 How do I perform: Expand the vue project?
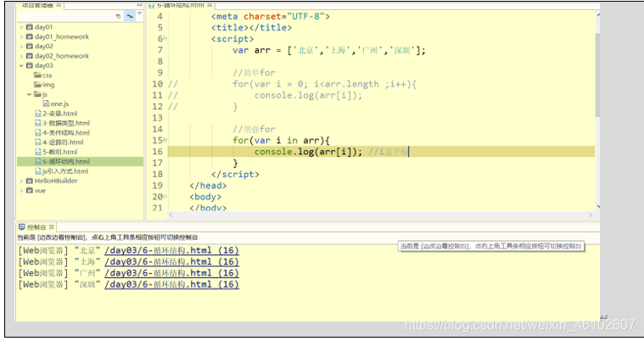[21, 191]
